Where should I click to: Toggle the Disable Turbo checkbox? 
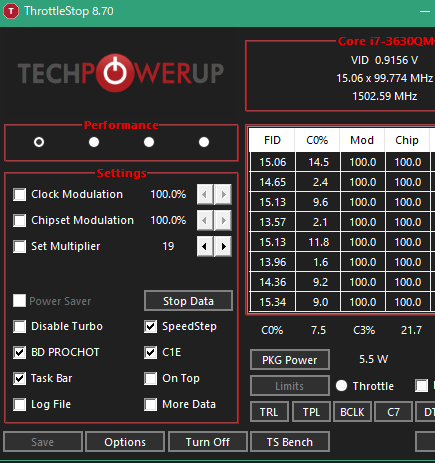[x=19, y=326]
